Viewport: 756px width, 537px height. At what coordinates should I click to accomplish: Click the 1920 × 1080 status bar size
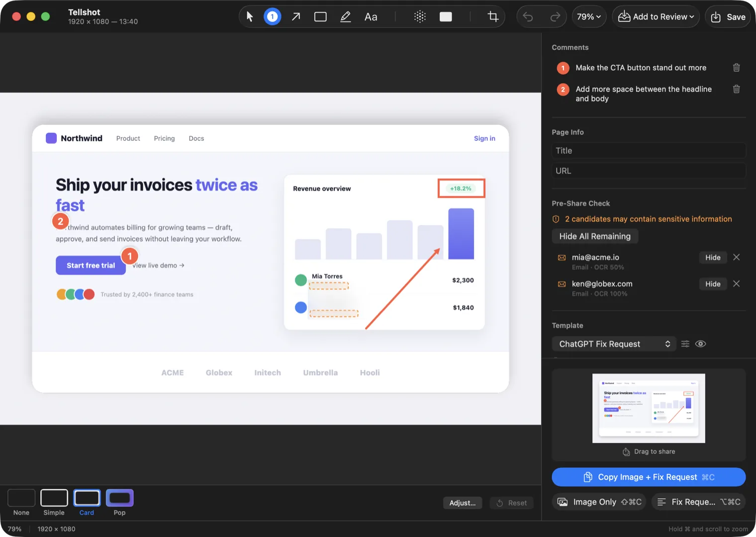click(56, 529)
